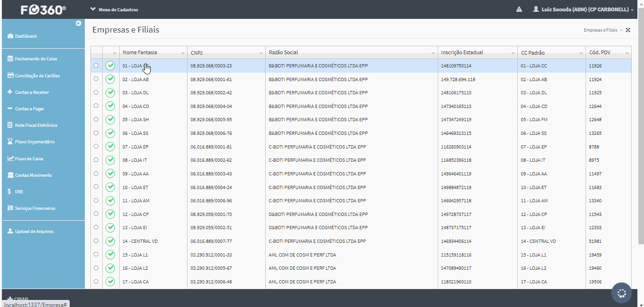Click green check icon for 06 - LOJA SS
This screenshot has width=644, height=307.
tap(110, 133)
